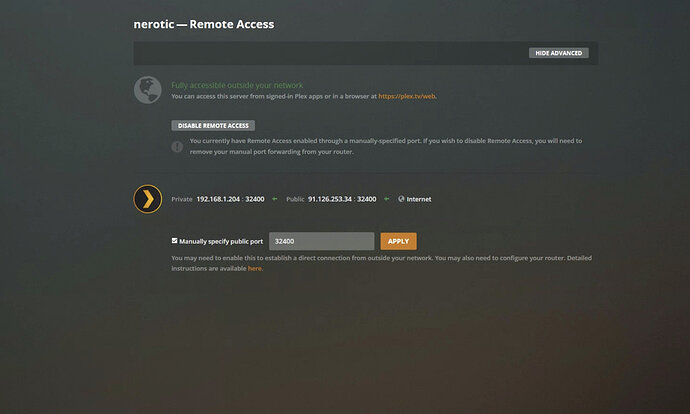
Task: Focus the public port 32400 field
Action: tap(322, 241)
